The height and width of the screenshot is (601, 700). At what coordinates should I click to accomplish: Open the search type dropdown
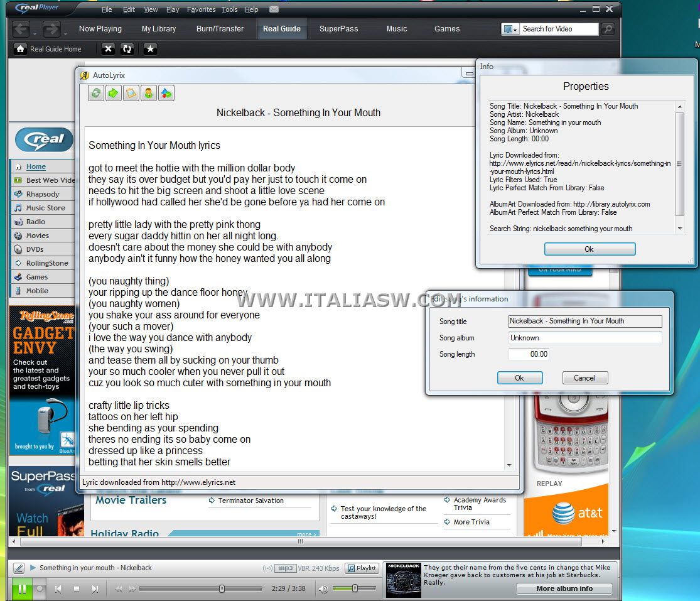510,29
